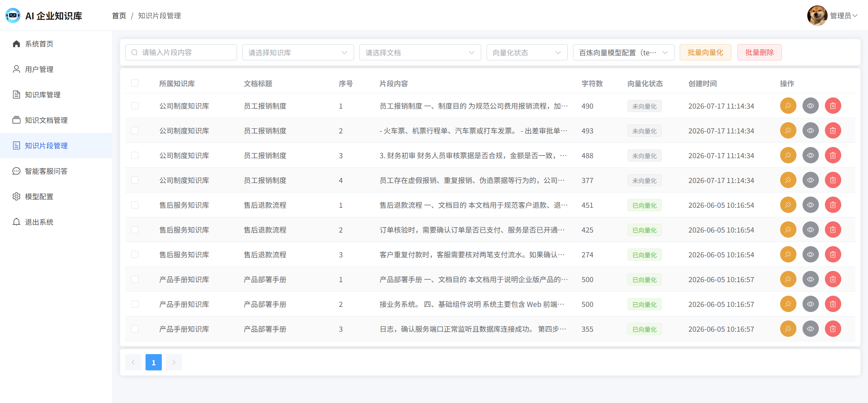This screenshot has width=868, height=403.
Task: Vectorize the fragment with 425 characters
Action: pyautogui.click(x=788, y=230)
